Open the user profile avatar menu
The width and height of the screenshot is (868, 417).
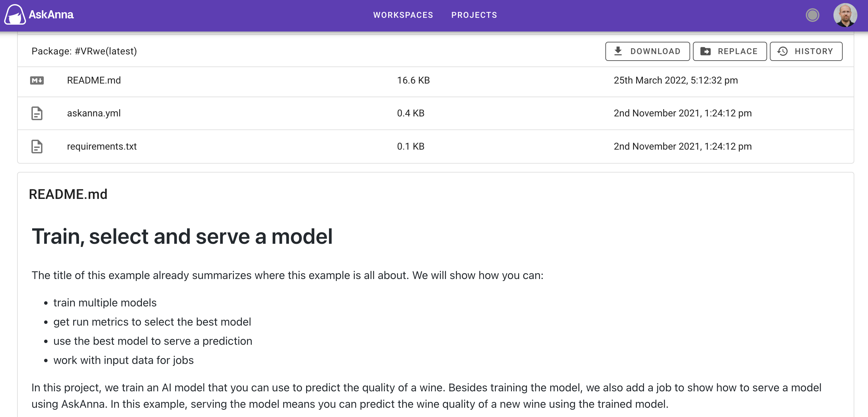coord(845,15)
